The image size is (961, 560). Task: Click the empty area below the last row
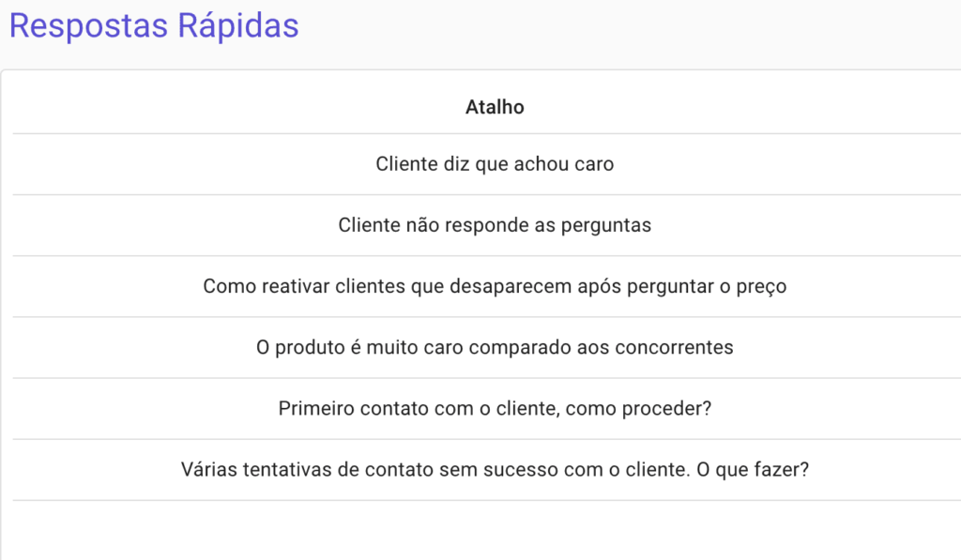pyautogui.click(x=495, y=530)
